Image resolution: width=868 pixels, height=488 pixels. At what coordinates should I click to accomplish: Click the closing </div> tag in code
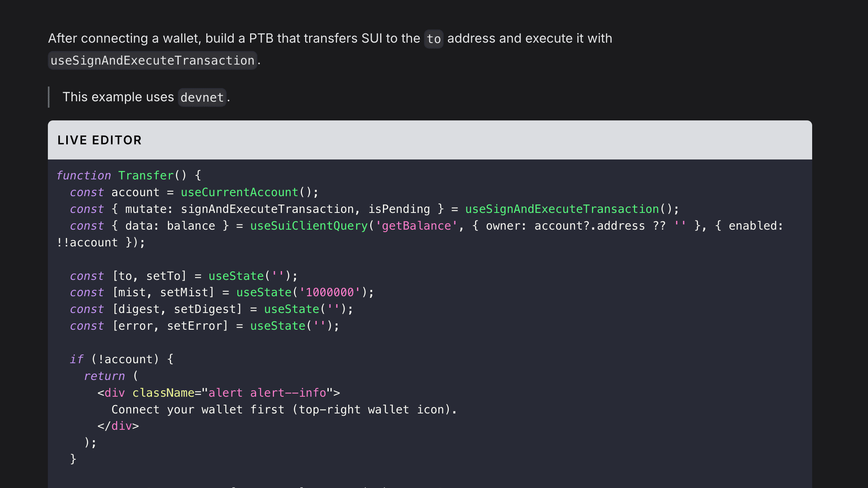[118, 425]
